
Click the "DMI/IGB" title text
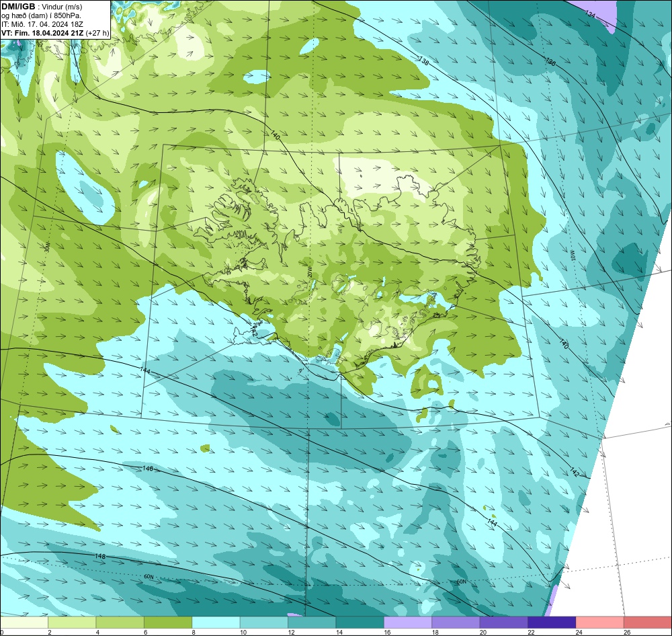click(18, 7)
